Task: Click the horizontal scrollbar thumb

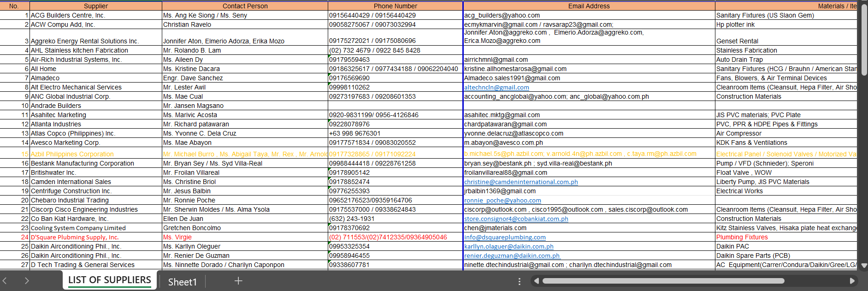Action: 663,281
